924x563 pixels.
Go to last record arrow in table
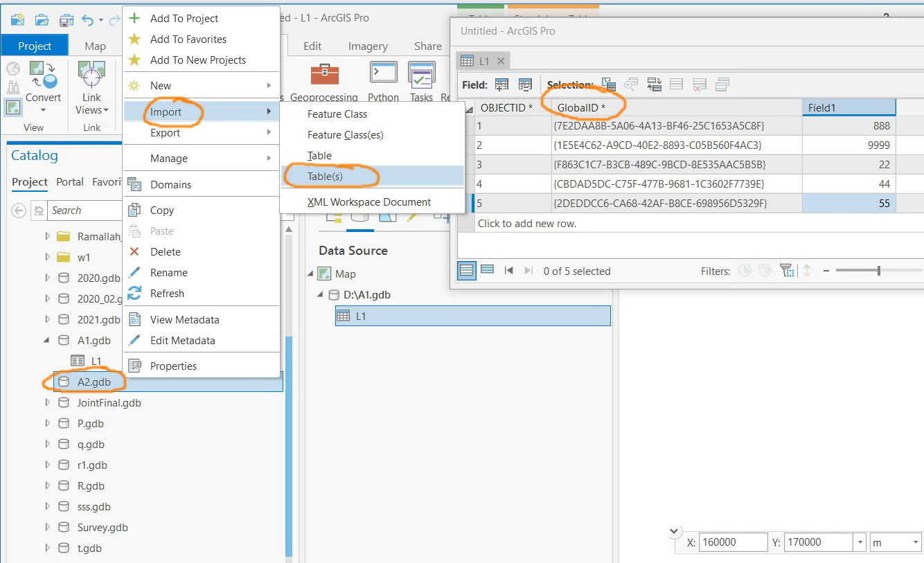pyautogui.click(x=529, y=271)
